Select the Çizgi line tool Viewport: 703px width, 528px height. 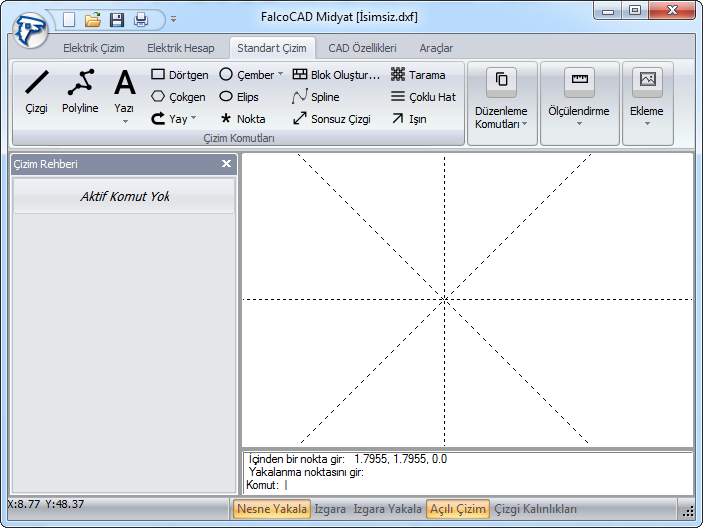click(36, 92)
